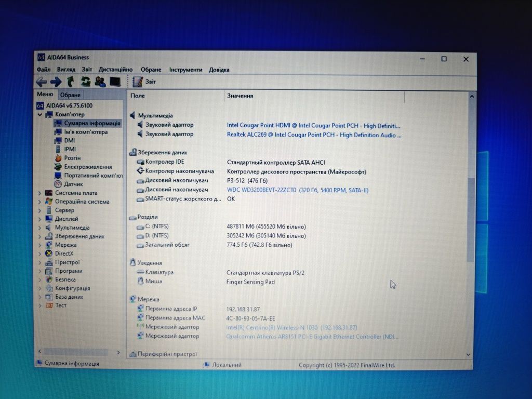Image resolution: width=532 pixels, height=399 pixels.
Task: Switch to the Меню tab
Action: click(45, 95)
